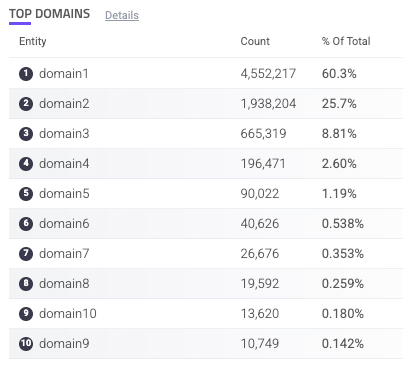Click the domain9 entity name
This screenshot has height=369, width=413.
coord(64,344)
